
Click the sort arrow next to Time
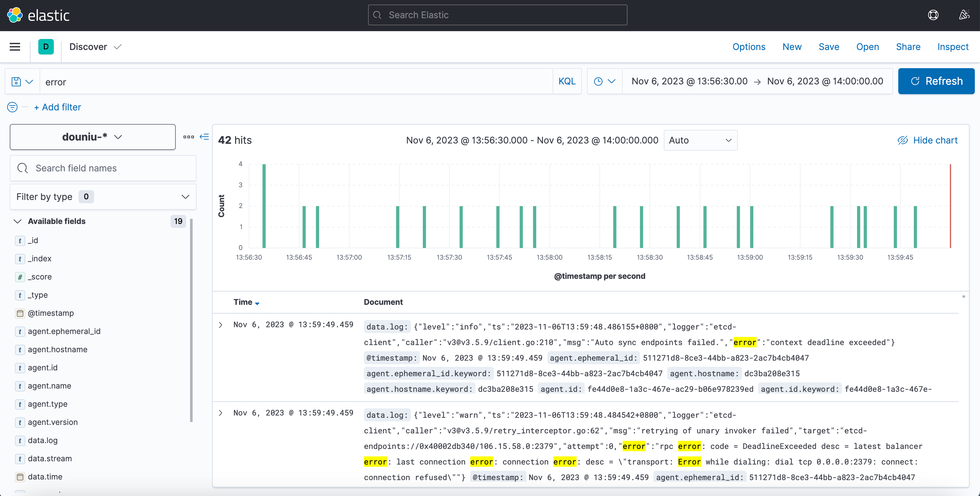(257, 303)
